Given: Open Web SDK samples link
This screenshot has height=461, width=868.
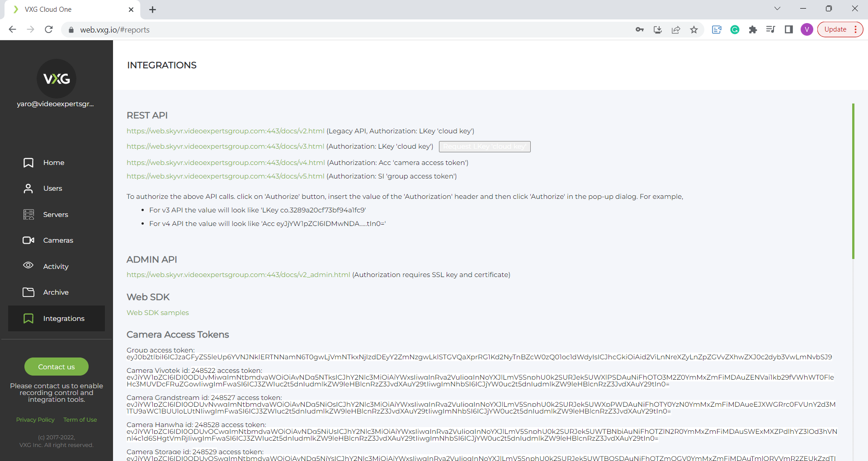Looking at the screenshot, I should [157, 313].
